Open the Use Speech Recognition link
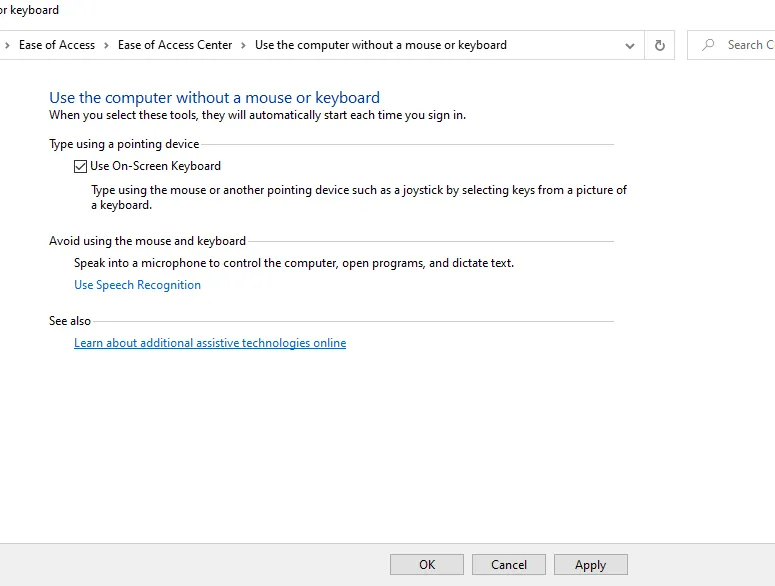This screenshot has height=586, width=775. coord(137,285)
